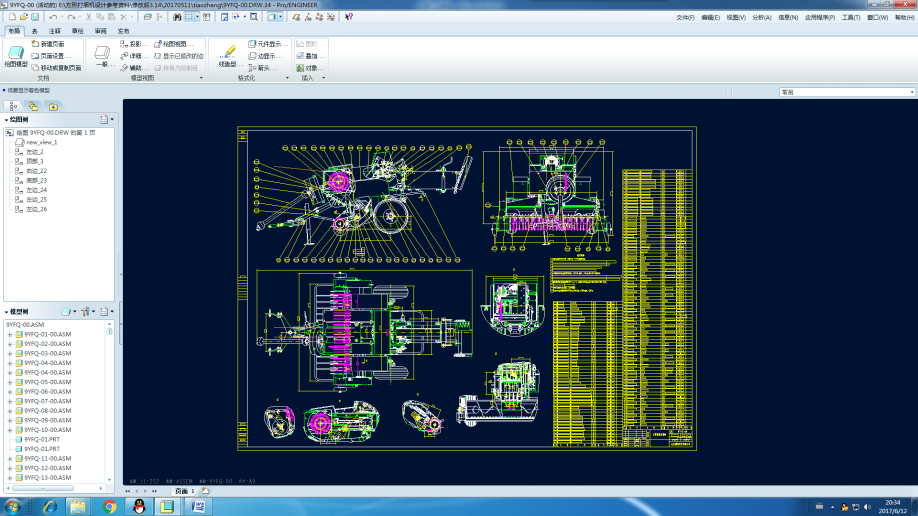Expand the 9YFQ-01-00.ASM tree node
This screenshot has height=516, width=918.
9,334
